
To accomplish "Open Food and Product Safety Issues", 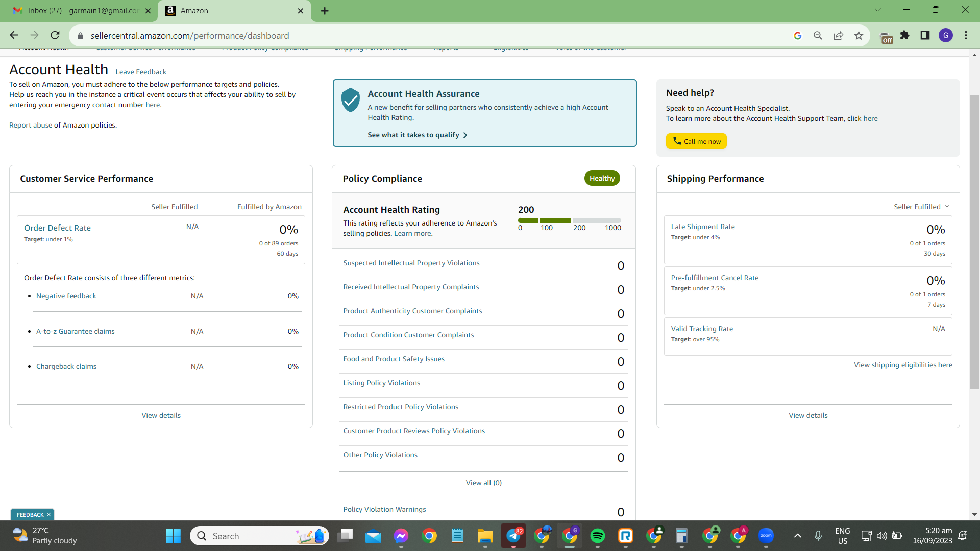I will point(394,359).
